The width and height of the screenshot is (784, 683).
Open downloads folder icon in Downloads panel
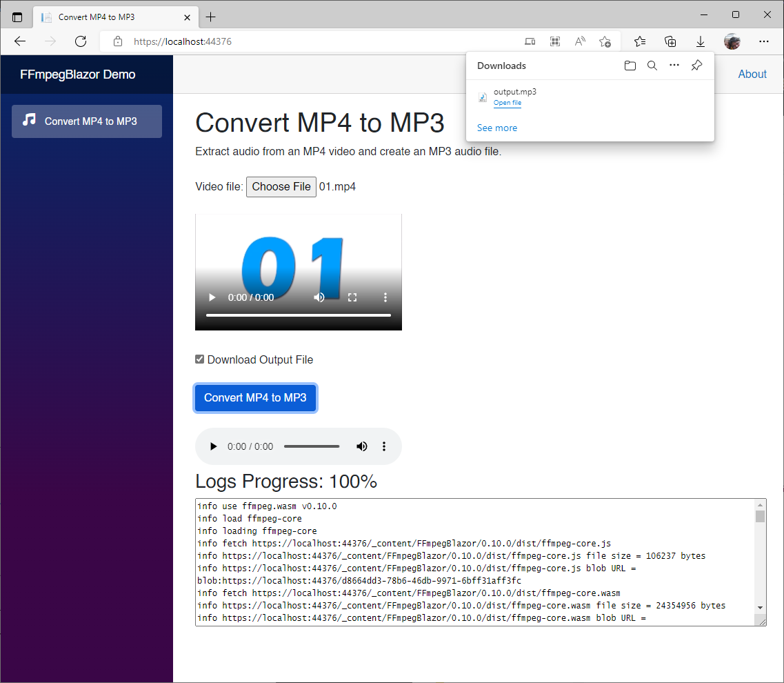click(x=630, y=66)
